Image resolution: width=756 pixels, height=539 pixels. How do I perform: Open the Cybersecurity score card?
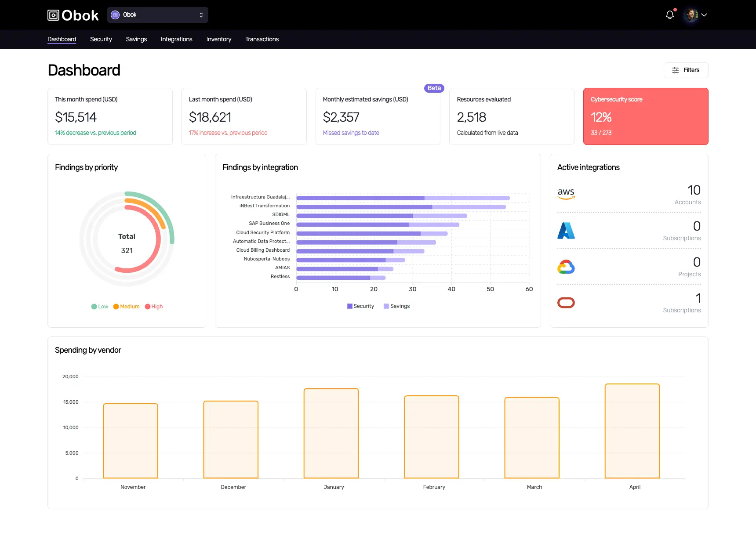646,116
